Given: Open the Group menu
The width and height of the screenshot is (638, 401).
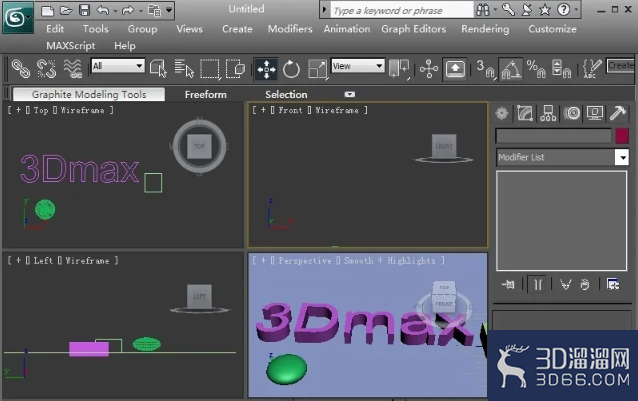Looking at the screenshot, I should click(x=142, y=29).
